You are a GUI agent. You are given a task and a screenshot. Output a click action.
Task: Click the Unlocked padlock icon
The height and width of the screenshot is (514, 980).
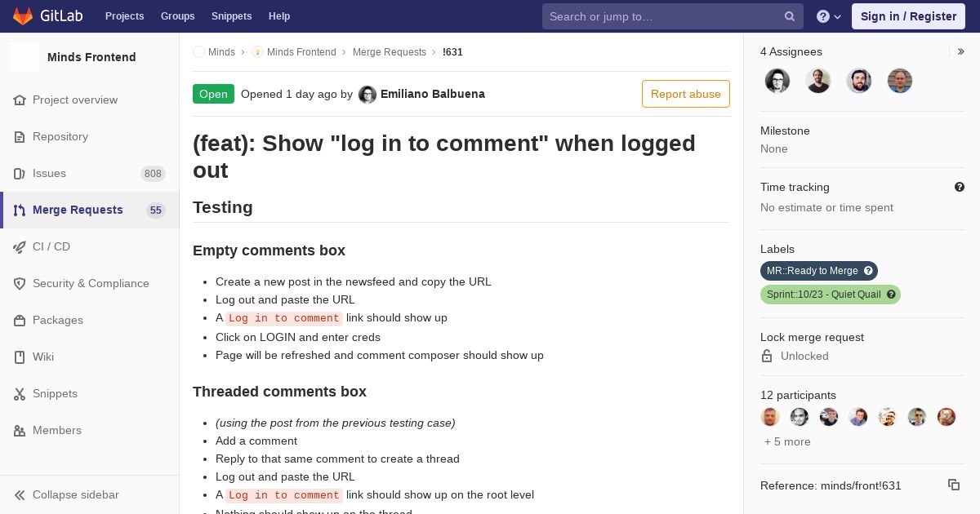(767, 356)
